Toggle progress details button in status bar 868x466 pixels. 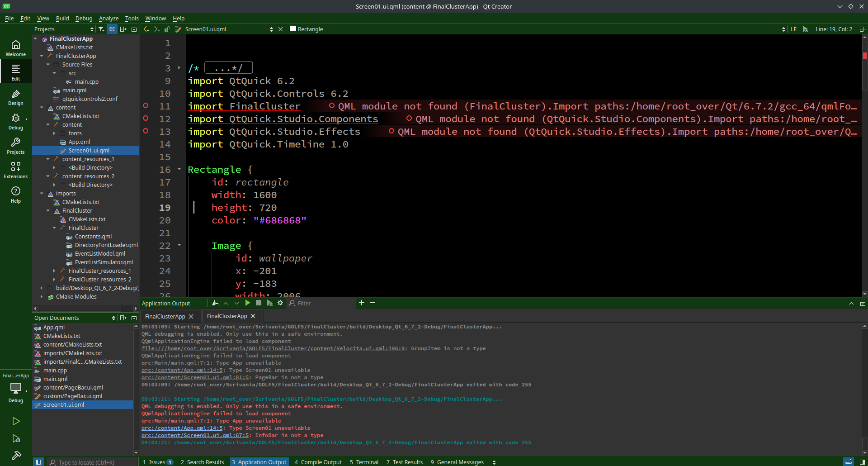[x=849, y=462]
